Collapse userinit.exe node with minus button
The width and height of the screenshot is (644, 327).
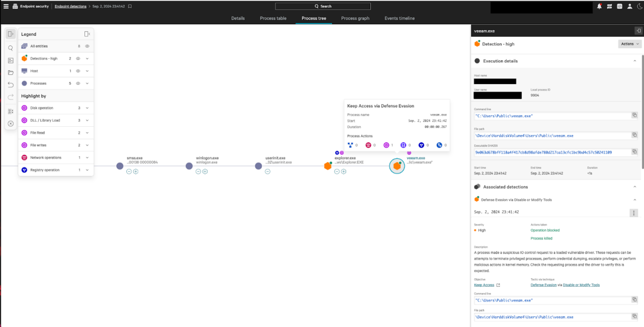[268, 172]
